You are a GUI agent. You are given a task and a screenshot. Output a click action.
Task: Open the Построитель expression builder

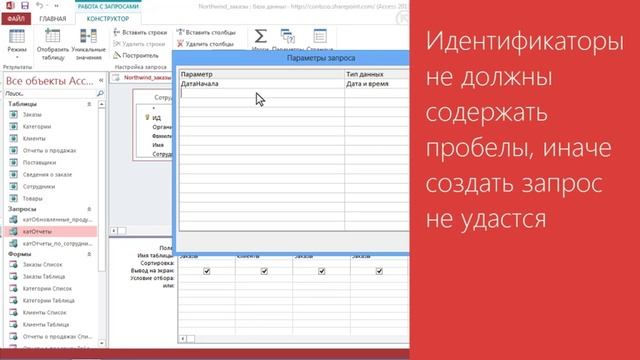coord(136,55)
